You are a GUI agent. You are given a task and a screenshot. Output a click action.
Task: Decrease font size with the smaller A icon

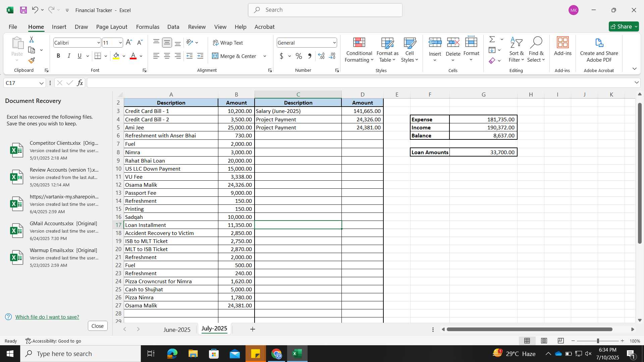(140, 43)
